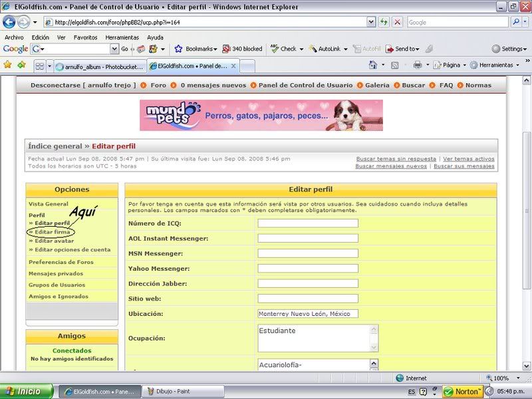Open the Edición menu
The image size is (532, 399).
click(x=41, y=37)
